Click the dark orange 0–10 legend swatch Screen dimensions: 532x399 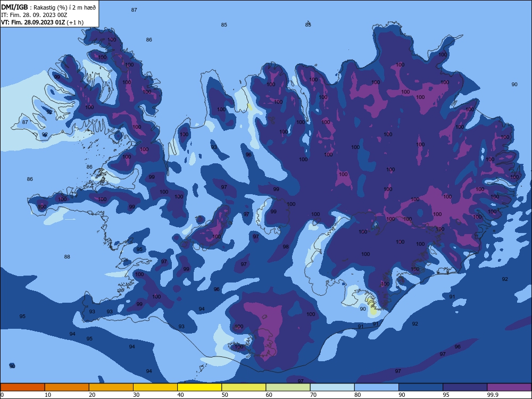point(22,387)
